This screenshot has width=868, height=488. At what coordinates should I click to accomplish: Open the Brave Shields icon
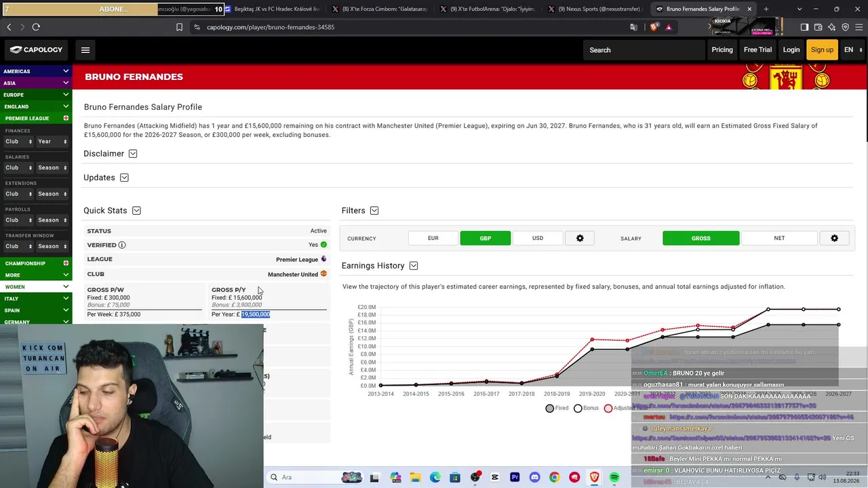pos(654,27)
